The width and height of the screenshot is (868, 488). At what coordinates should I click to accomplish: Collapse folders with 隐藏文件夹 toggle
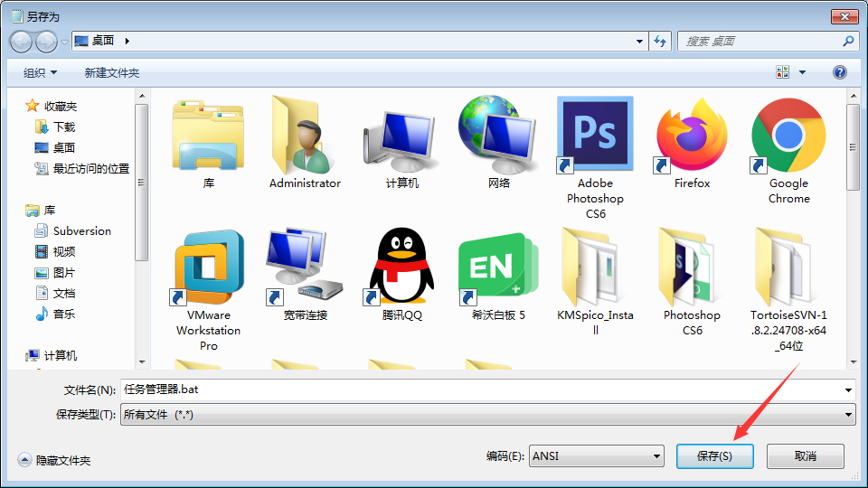pos(54,460)
